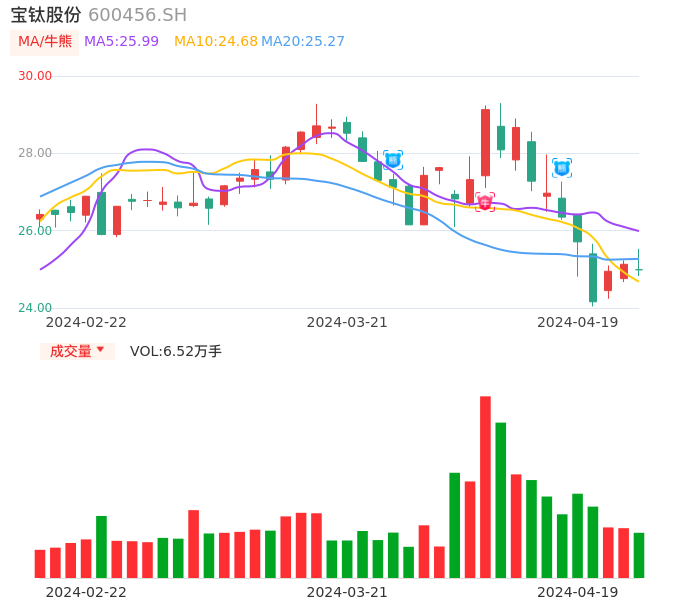Click the earlier blue bear marker in March
The width and height of the screenshot is (686, 606).
point(393,160)
